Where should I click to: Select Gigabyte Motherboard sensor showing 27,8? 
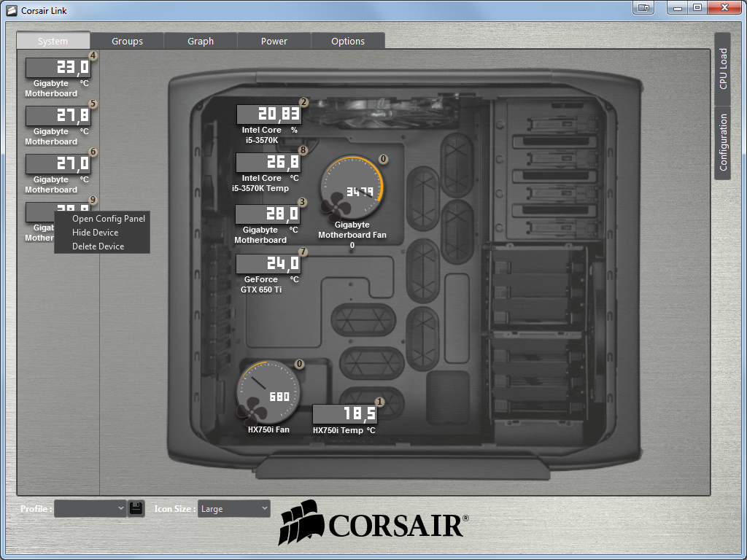[58, 116]
